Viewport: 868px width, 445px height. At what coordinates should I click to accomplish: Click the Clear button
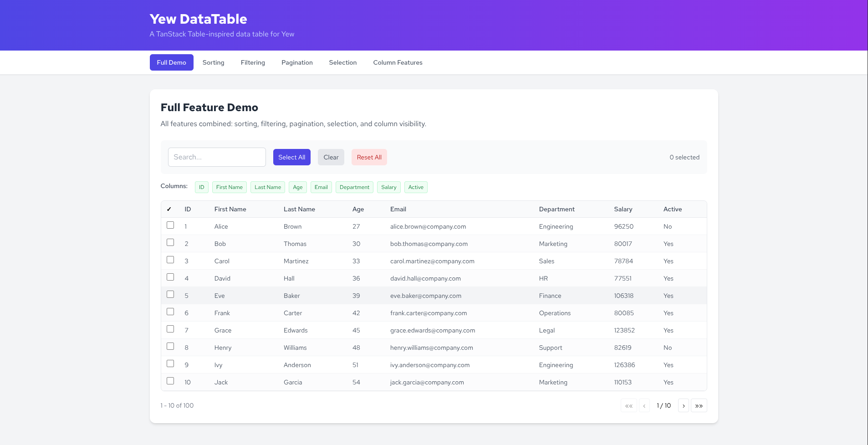pos(331,157)
